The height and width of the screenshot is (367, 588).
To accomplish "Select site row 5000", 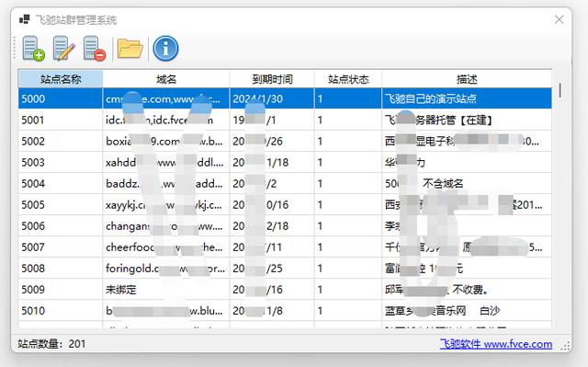I will pyautogui.click(x=285, y=98).
